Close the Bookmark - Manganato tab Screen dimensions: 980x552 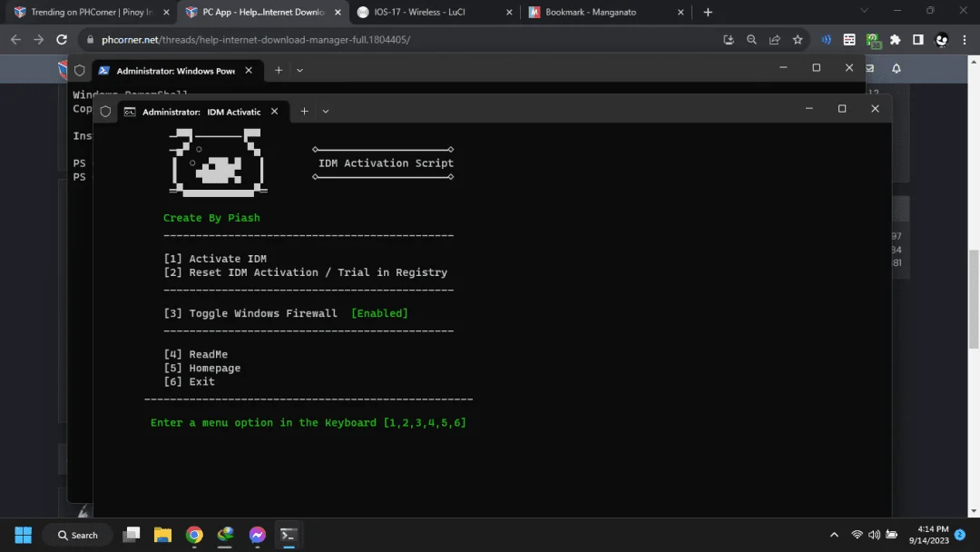coord(680,12)
